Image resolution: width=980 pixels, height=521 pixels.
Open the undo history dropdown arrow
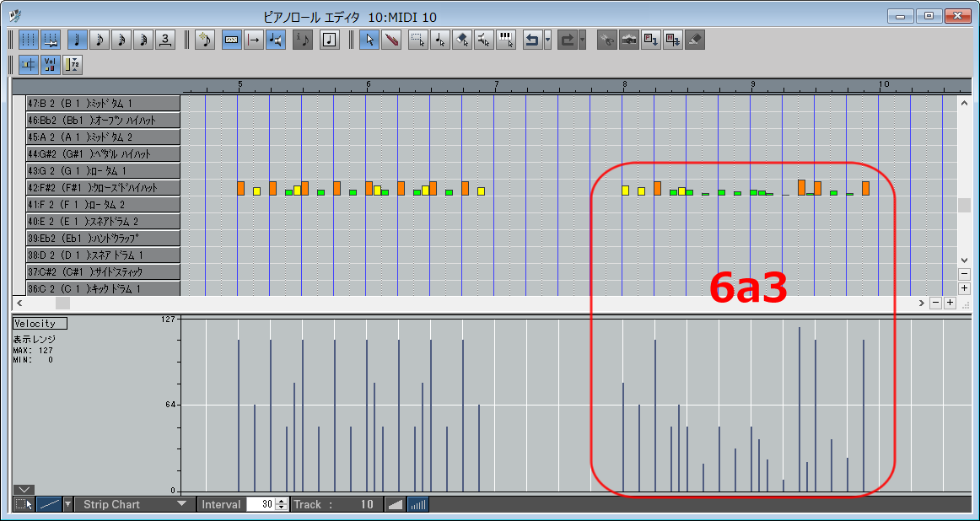pyautogui.click(x=548, y=40)
